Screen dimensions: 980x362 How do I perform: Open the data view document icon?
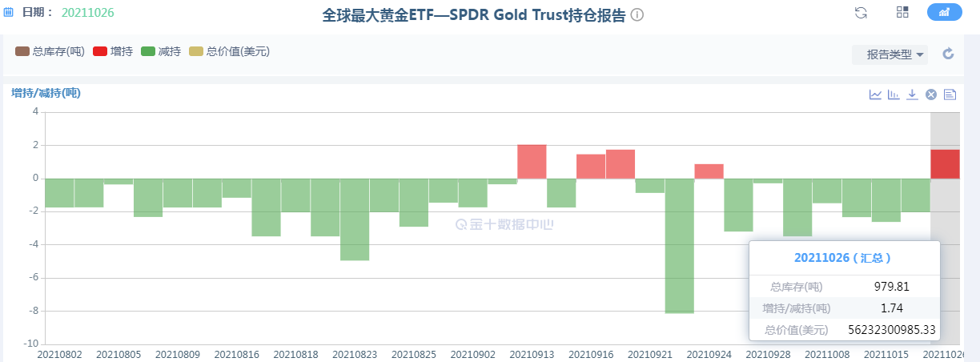(x=950, y=95)
